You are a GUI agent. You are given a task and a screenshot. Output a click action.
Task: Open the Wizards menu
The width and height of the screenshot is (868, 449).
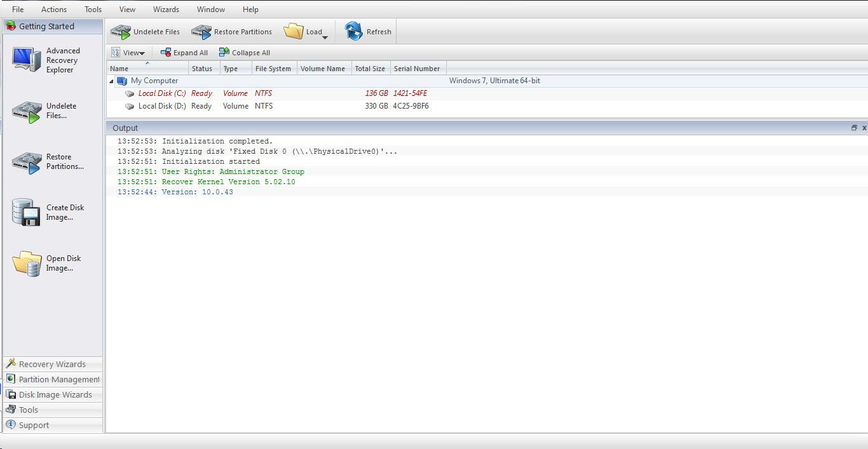pos(166,10)
